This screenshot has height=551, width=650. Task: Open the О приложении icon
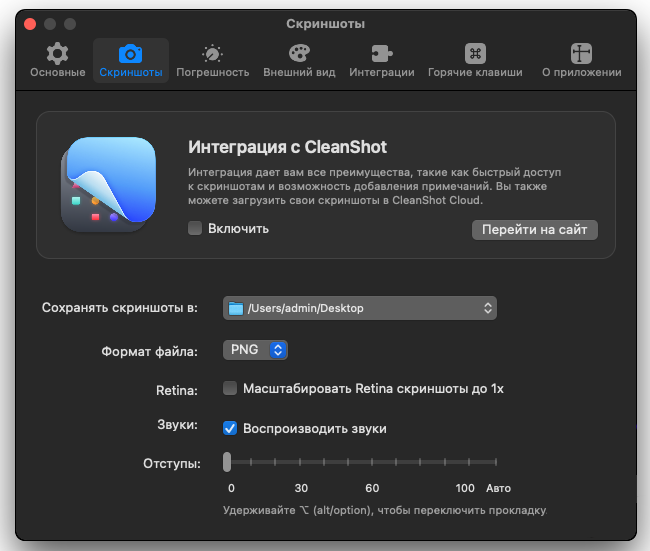coord(582,54)
